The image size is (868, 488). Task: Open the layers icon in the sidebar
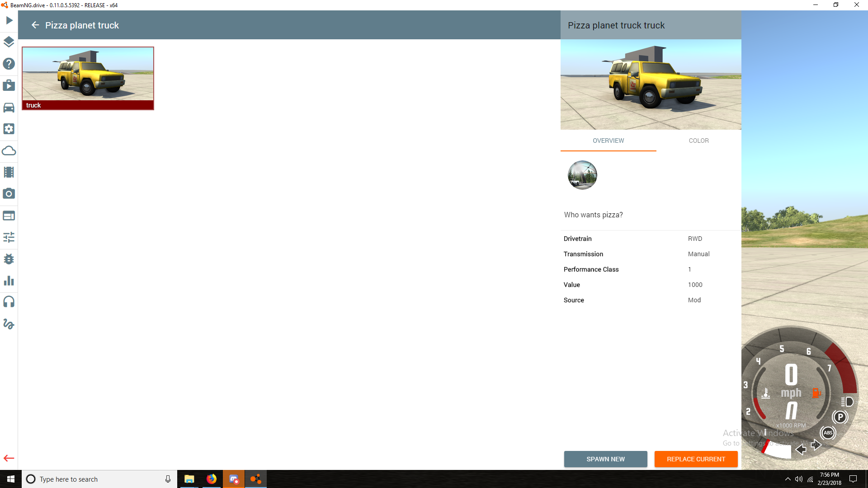[9, 42]
